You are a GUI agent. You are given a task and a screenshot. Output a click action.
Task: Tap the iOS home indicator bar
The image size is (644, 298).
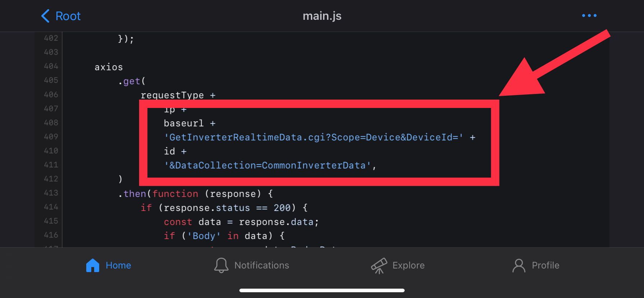pyautogui.click(x=322, y=290)
